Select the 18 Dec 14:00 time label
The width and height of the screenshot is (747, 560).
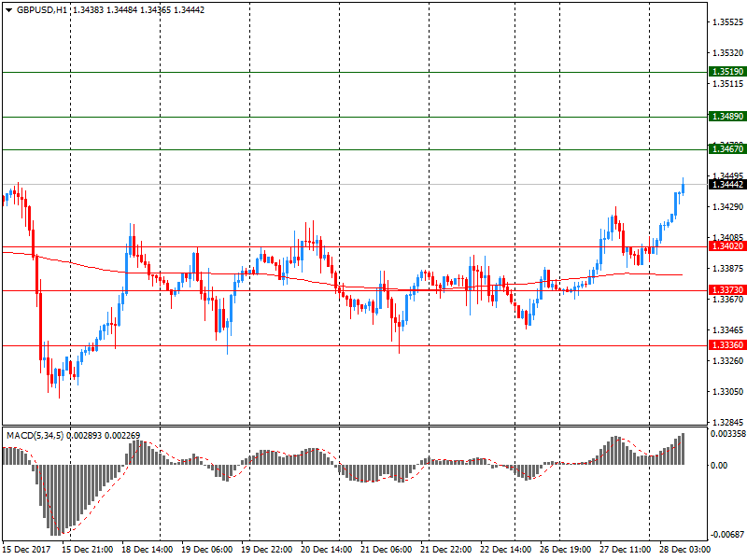[x=148, y=551]
